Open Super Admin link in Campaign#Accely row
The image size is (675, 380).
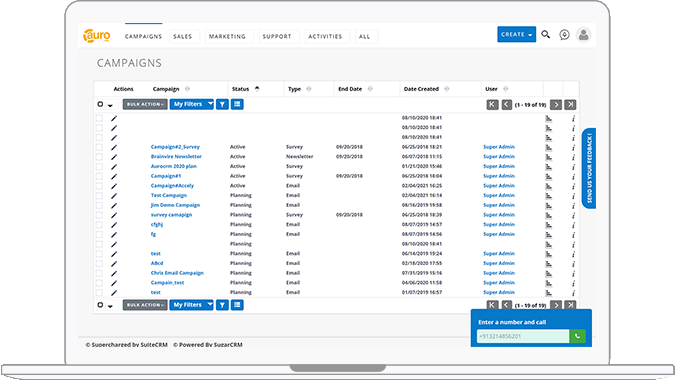(x=499, y=186)
